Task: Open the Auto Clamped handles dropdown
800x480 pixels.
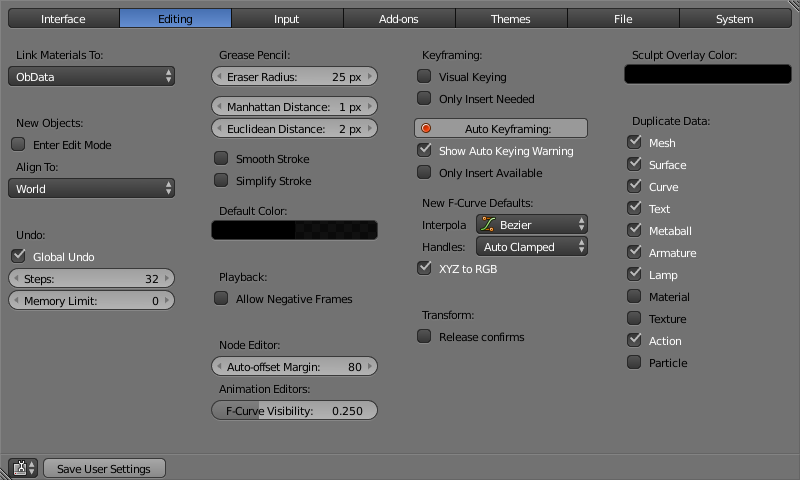Action: (x=531, y=246)
